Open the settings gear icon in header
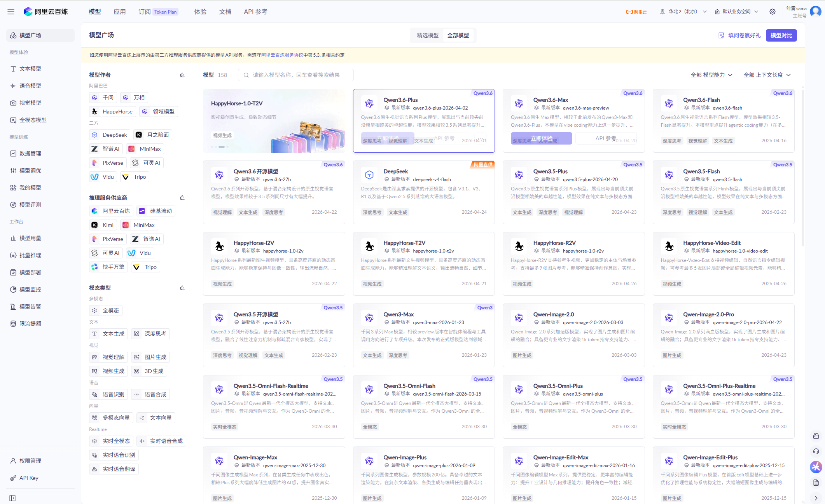 tap(773, 12)
